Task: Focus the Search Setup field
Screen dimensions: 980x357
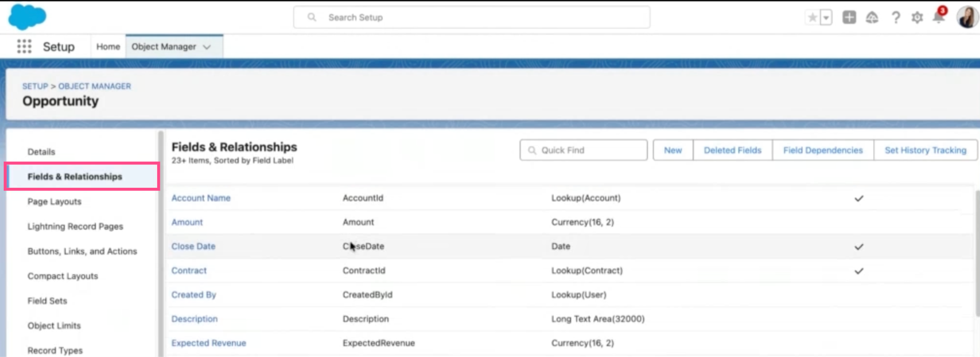Action: pos(471,17)
